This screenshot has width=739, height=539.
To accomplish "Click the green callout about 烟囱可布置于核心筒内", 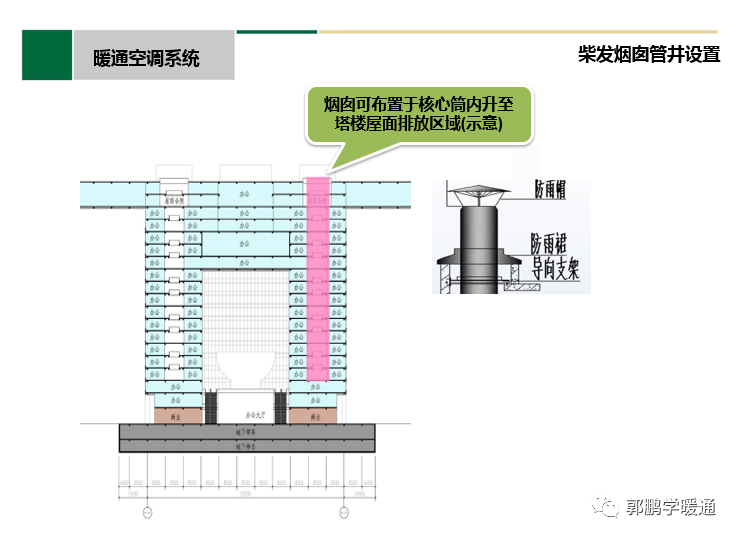I will point(419,114).
